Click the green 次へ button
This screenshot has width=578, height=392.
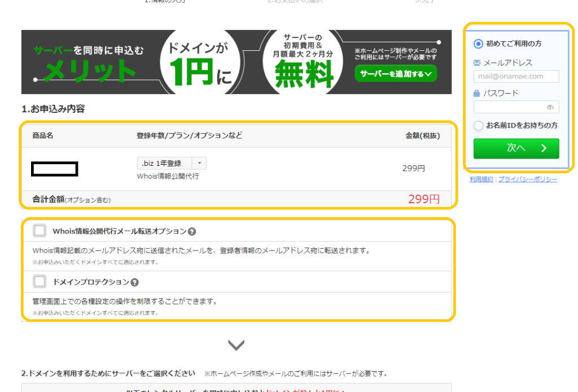click(516, 148)
